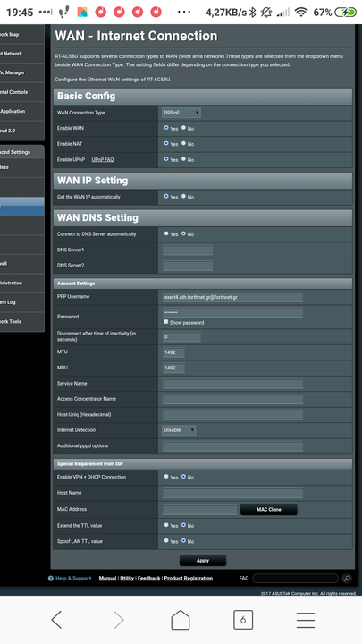The image size is (362, 644).
Task: Open Guest Network in the sidebar
Action: [x=21, y=54]
